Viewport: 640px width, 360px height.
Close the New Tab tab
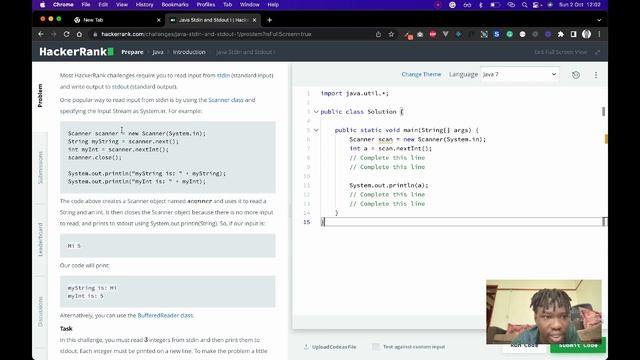(x=159, y=20)
